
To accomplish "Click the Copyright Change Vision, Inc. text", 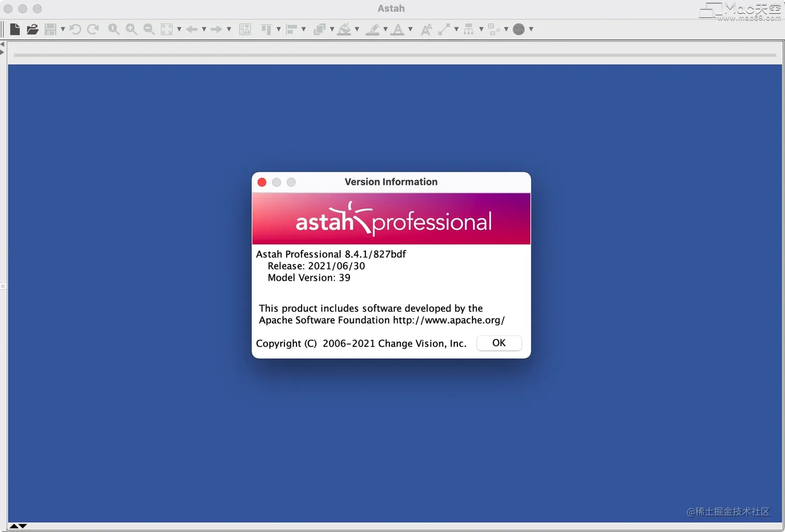I will [361, 344].
